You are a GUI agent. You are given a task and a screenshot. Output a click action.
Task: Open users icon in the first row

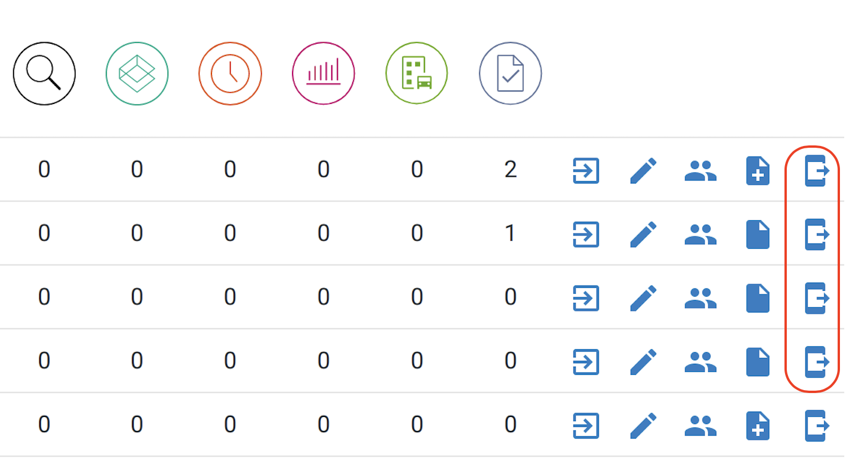pyautogui.click(x=700, y=171)
